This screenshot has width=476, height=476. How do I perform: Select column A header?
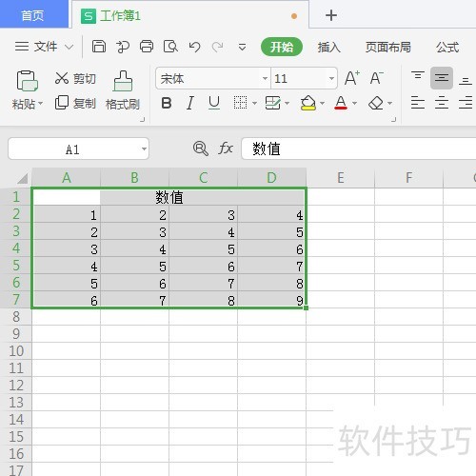66,178
